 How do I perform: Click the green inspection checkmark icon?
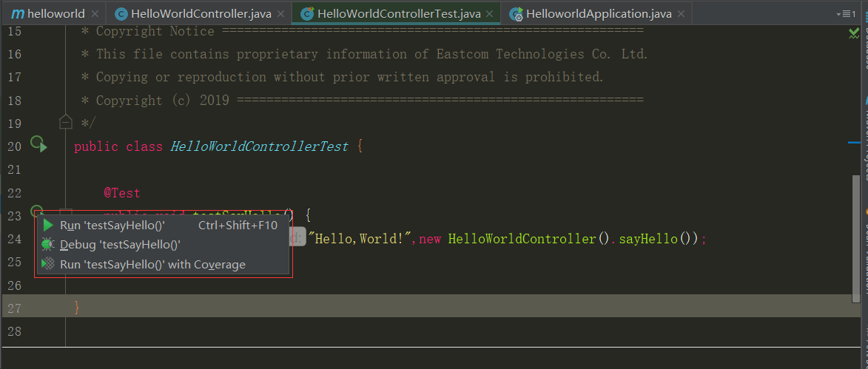tap(854, 33)
